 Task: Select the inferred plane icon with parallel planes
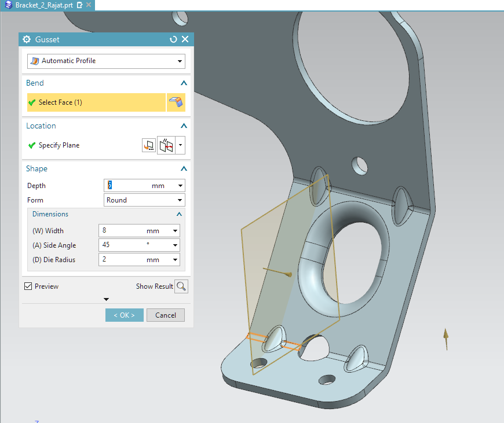[166, 145]
